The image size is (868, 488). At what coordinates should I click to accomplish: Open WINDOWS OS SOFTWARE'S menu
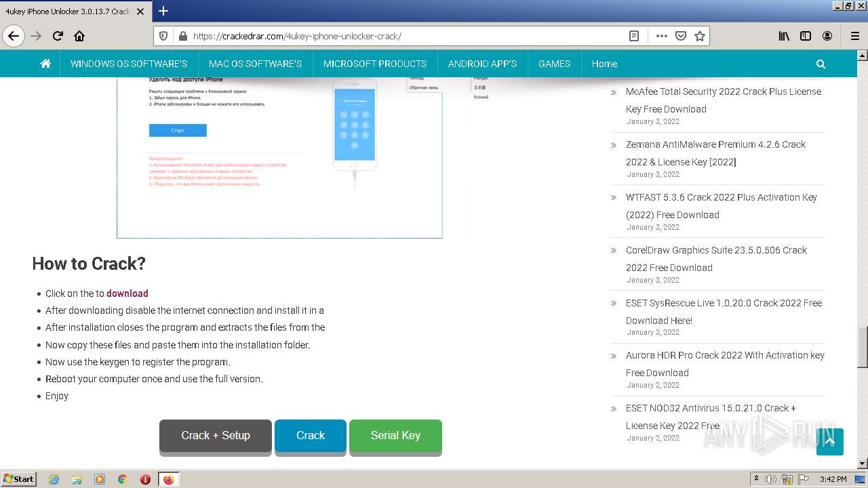129,64
